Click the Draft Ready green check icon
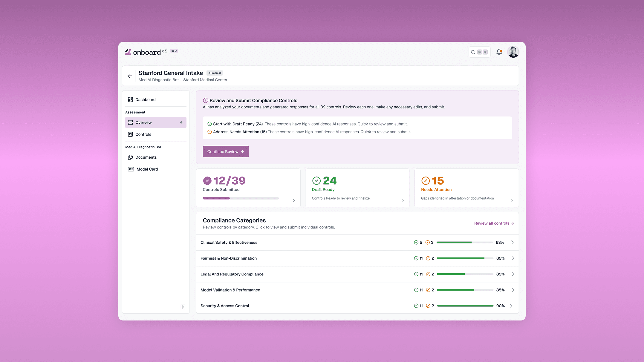Screen dimensions: 644x362 (316, 181)
